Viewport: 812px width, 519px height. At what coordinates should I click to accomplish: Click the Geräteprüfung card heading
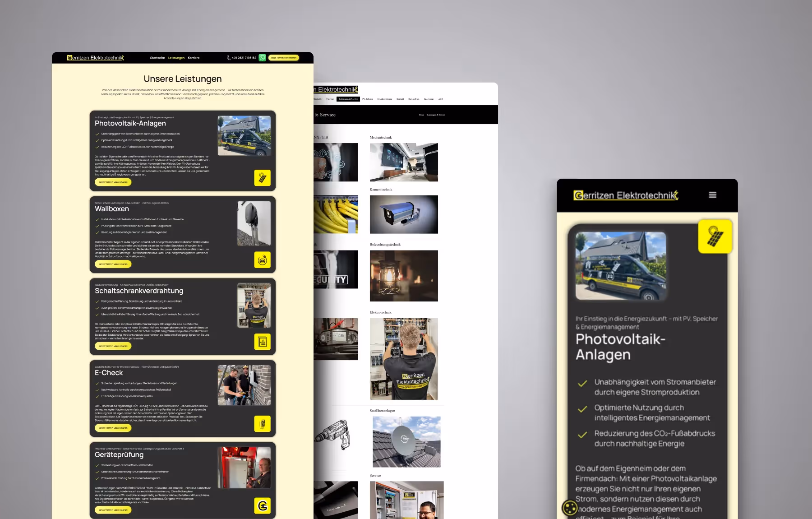pyautogui.click(x=119, y=455)
